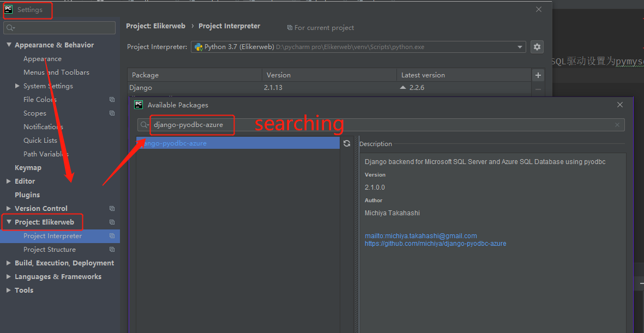Click the copy icon next to Project: Elikerweb
The image size is (644, 333).
(x=112, y=222)
